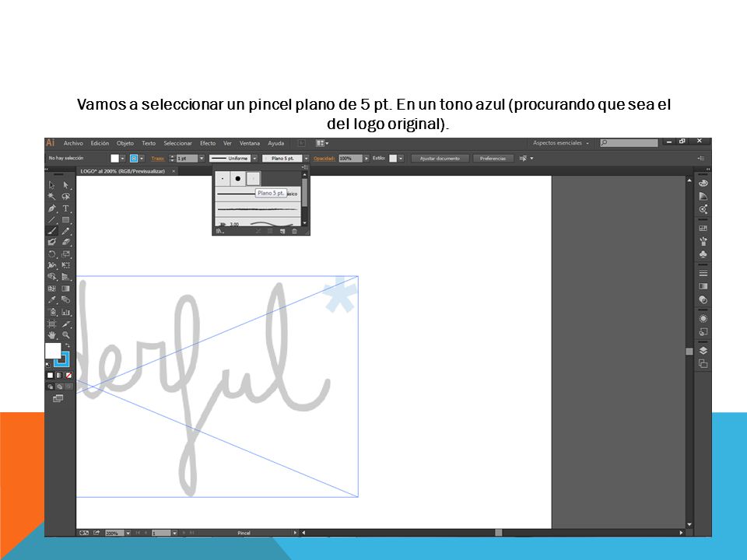
Task: Select the Pen tool
Action: click(x=52, y=208)
